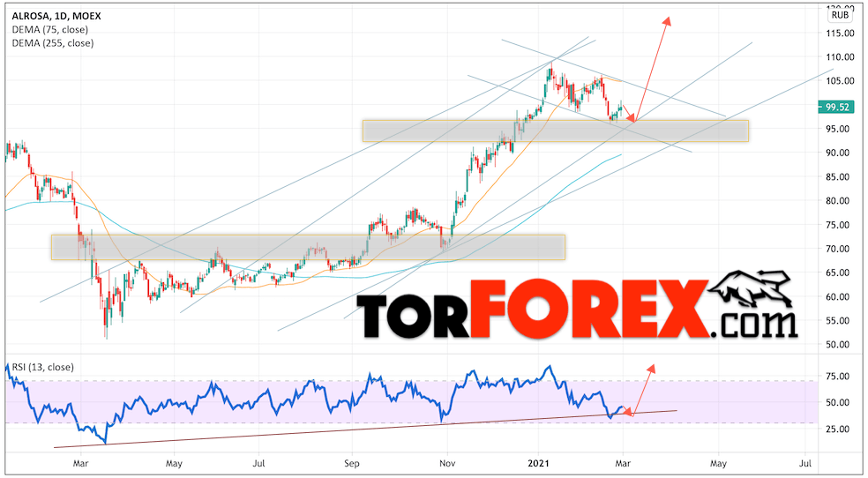Click the RSI 25.00 axis label

837,429
